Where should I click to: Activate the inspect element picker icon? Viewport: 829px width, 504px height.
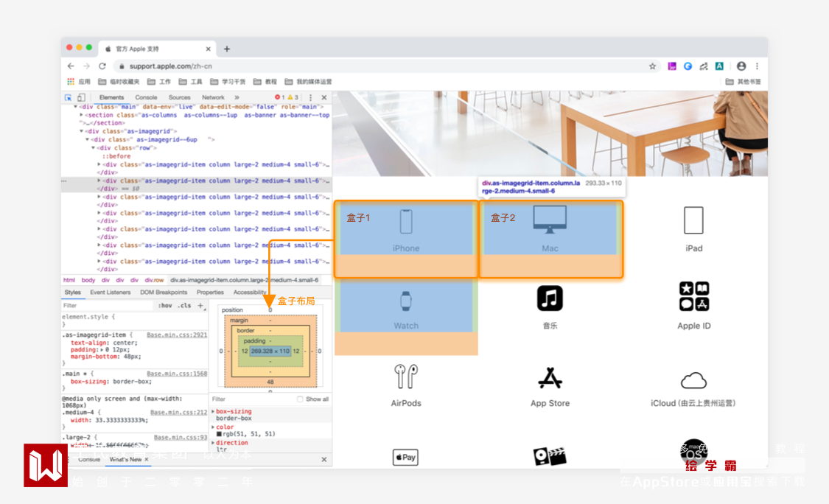tap(69, 97)
